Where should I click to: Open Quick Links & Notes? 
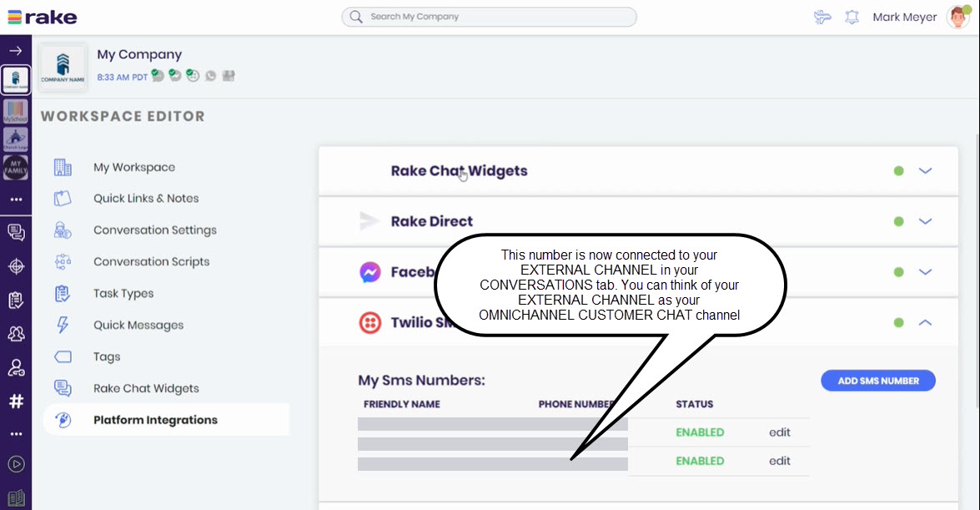coord(146,199)
